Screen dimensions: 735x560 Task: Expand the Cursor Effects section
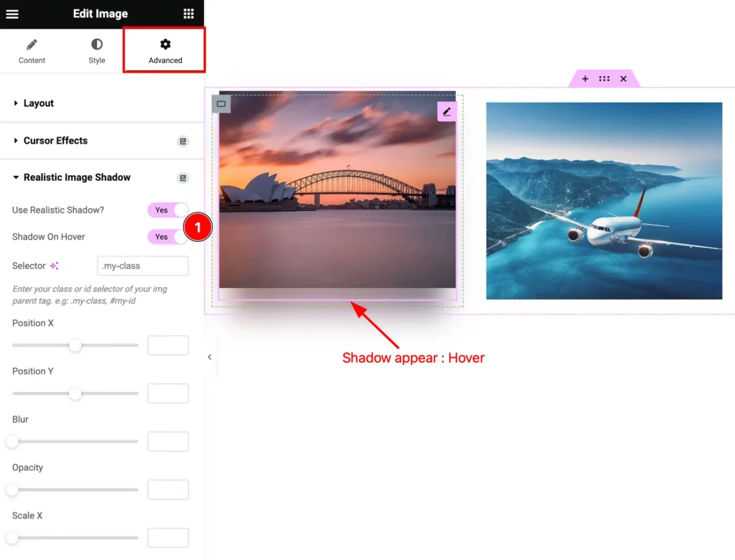(102, 141)
